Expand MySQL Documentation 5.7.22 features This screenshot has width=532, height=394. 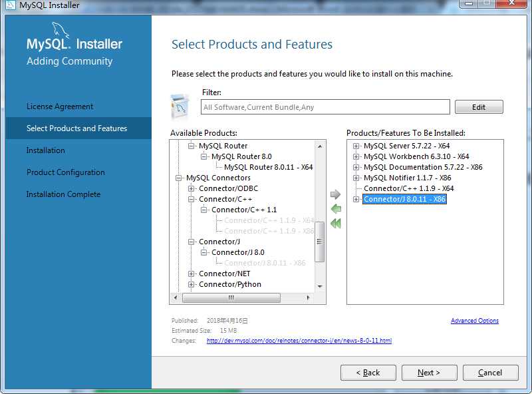click(x=356, y=167)
